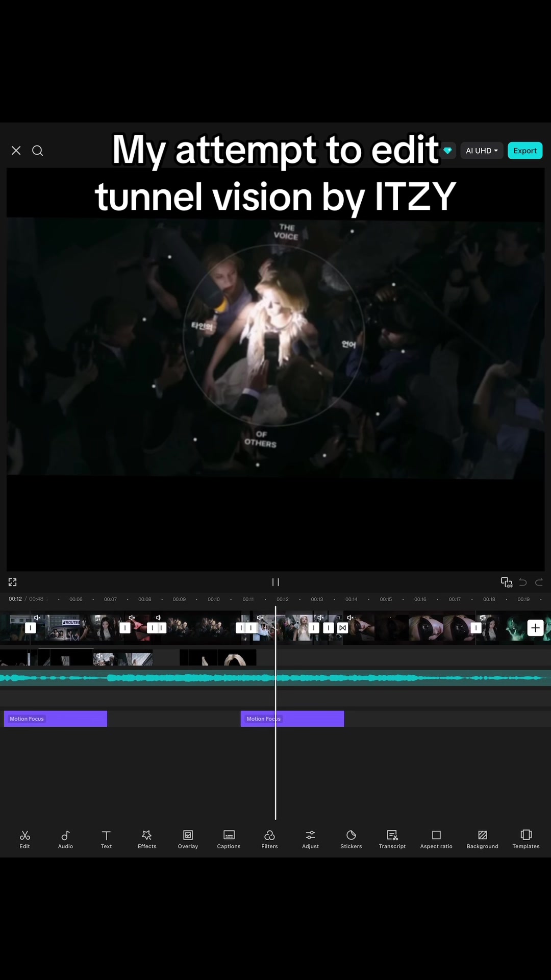Toggle the keyframe auto-off icon
This screenshot has width=551, height=980.
(x=507, y=582)
